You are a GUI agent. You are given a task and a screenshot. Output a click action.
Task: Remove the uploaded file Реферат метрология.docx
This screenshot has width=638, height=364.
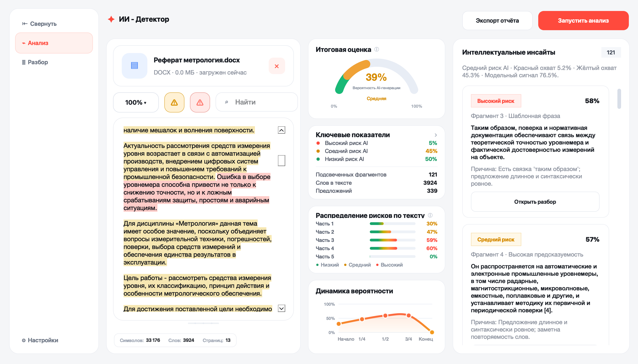[x=276, y=66]
